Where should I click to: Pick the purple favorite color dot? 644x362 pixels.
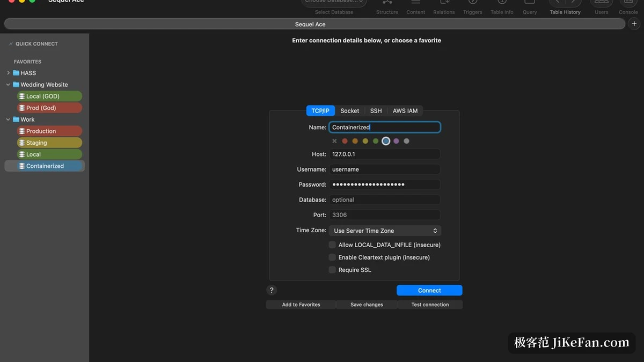click(x=396, y=141)
